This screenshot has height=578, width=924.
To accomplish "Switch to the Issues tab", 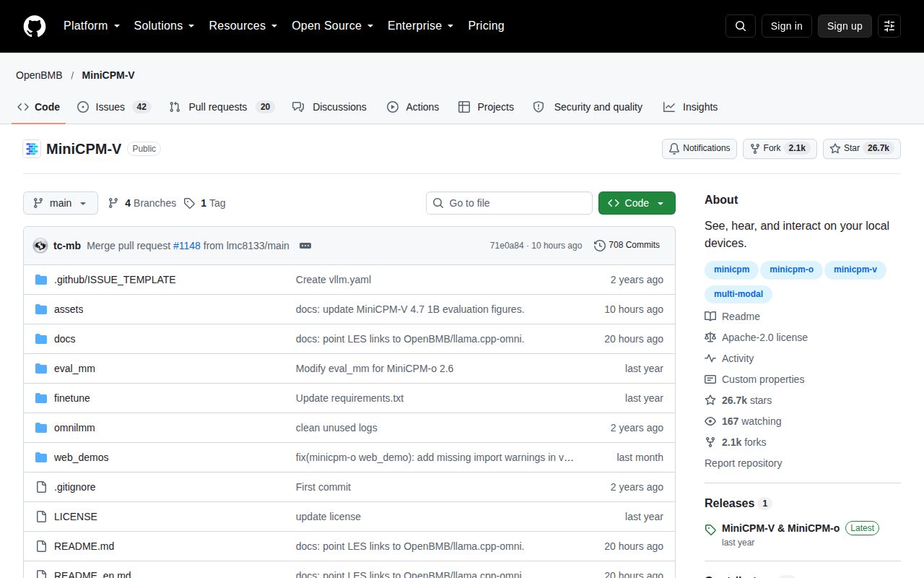I will click(113, 107).
